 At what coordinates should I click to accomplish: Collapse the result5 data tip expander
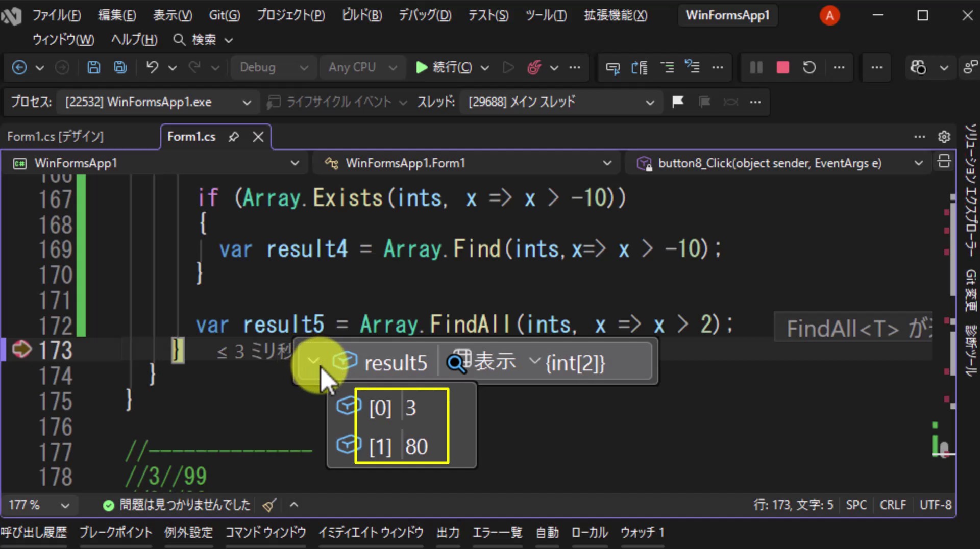point(313,361)
